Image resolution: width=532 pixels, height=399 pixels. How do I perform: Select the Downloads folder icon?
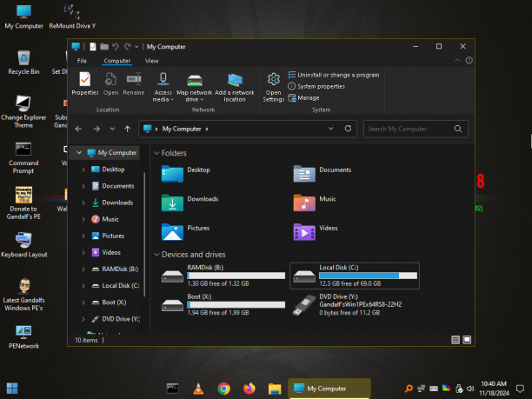point(172,203)
